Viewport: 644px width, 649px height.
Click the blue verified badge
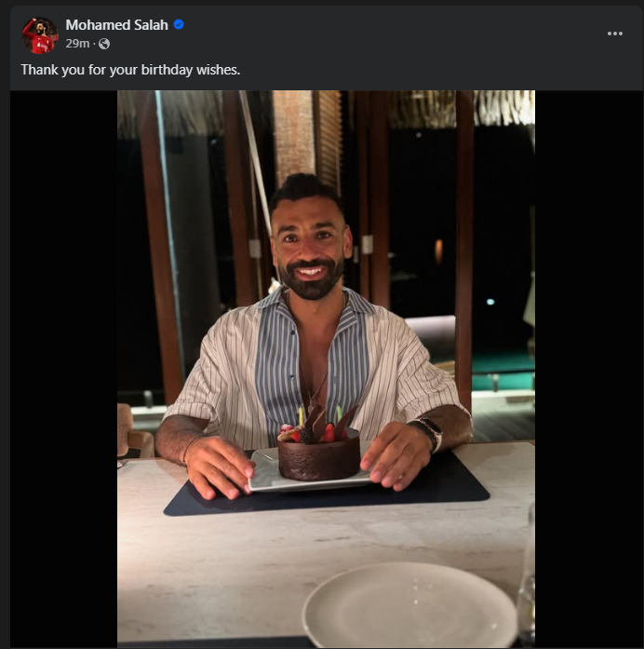coord(179,25)
